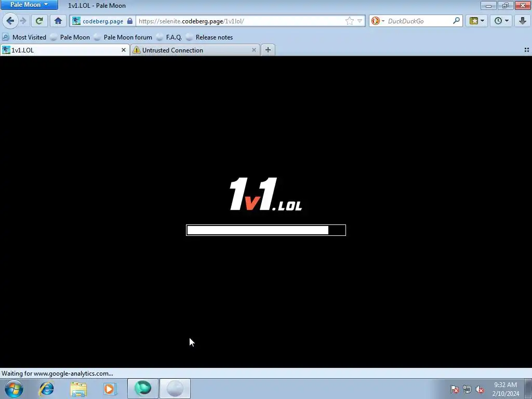Close the 1v1.LOL tab
The height and width of the screenshot is (399, 532).
coord(124,50)
